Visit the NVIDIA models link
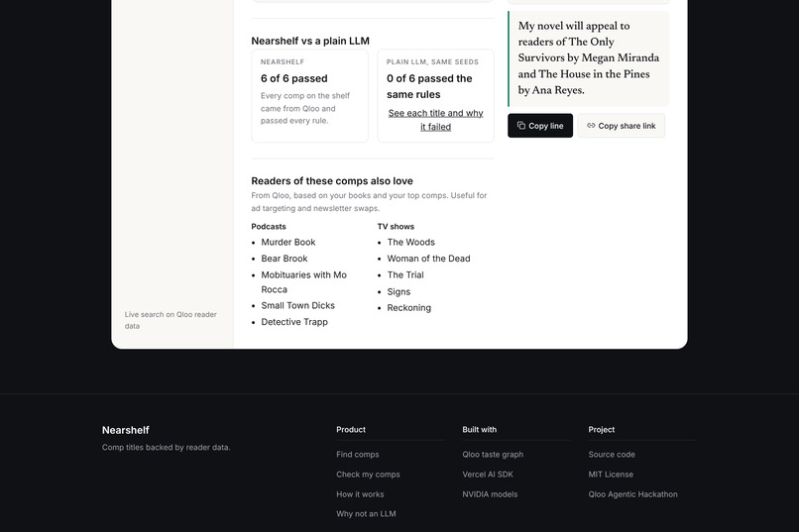Image resolution: width=799 pixels, height=532 pixels. (x=490, y=493)
